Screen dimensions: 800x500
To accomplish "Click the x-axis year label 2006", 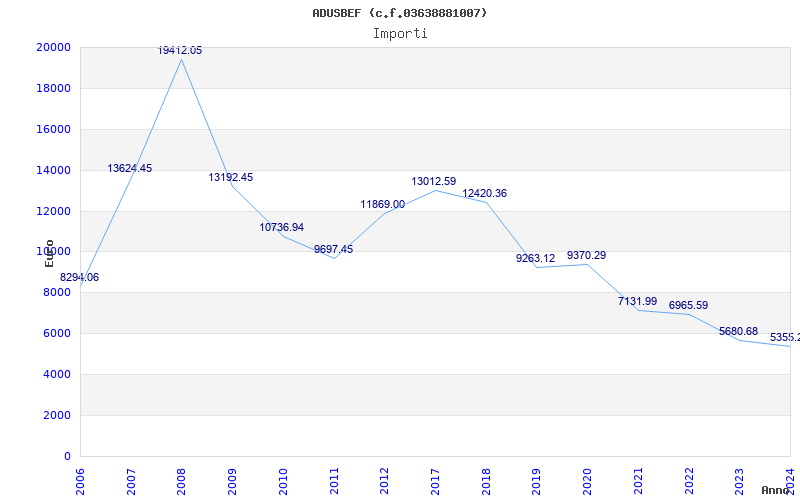I will point(80,481).
